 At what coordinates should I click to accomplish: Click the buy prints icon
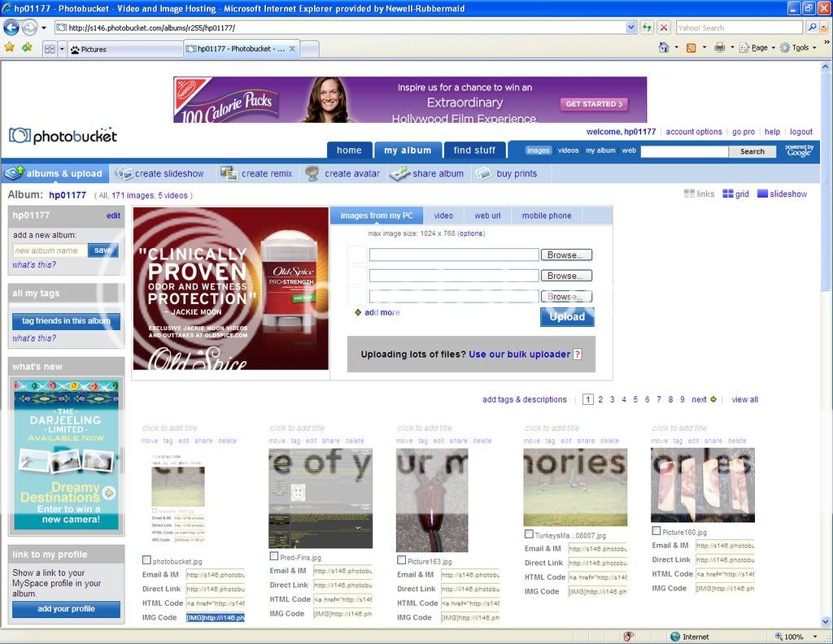[x=483, y=173]
